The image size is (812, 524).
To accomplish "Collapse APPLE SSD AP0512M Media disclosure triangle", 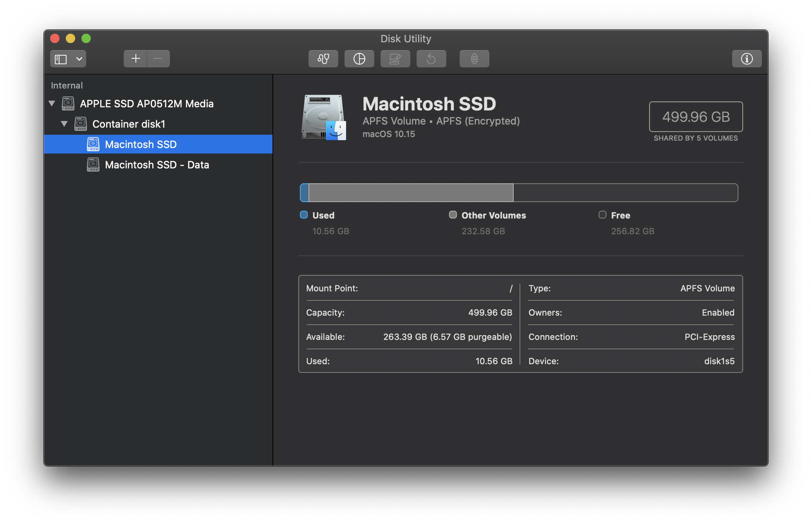I will pos(52,104).
